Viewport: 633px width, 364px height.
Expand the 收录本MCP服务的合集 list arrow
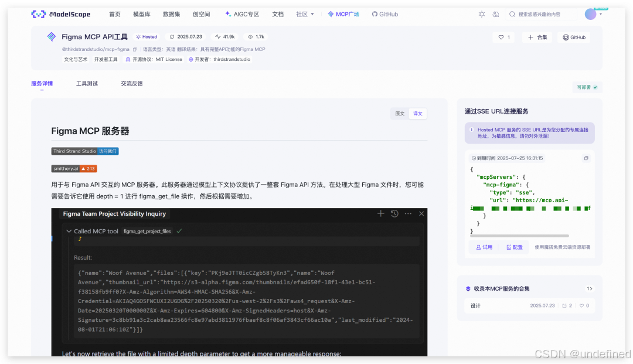pos(590,288)
